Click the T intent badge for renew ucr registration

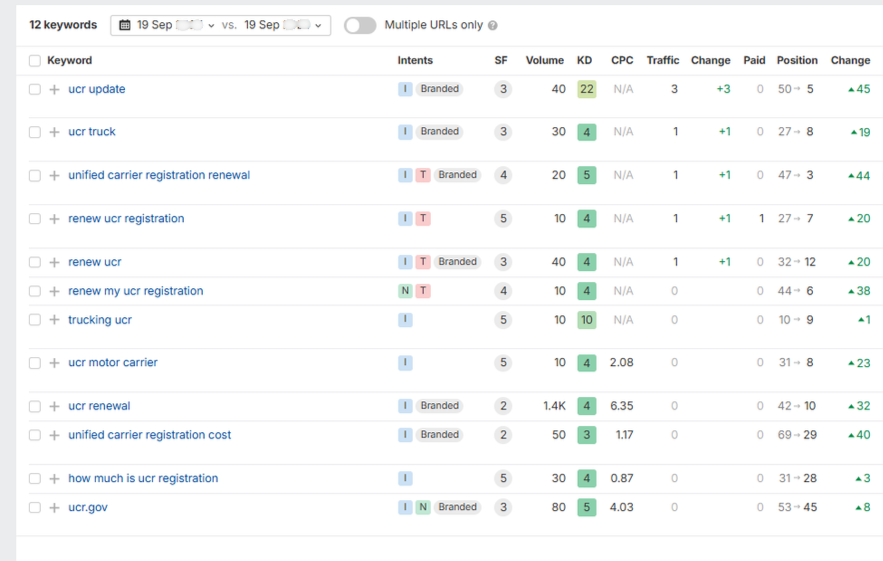(423, 219)
